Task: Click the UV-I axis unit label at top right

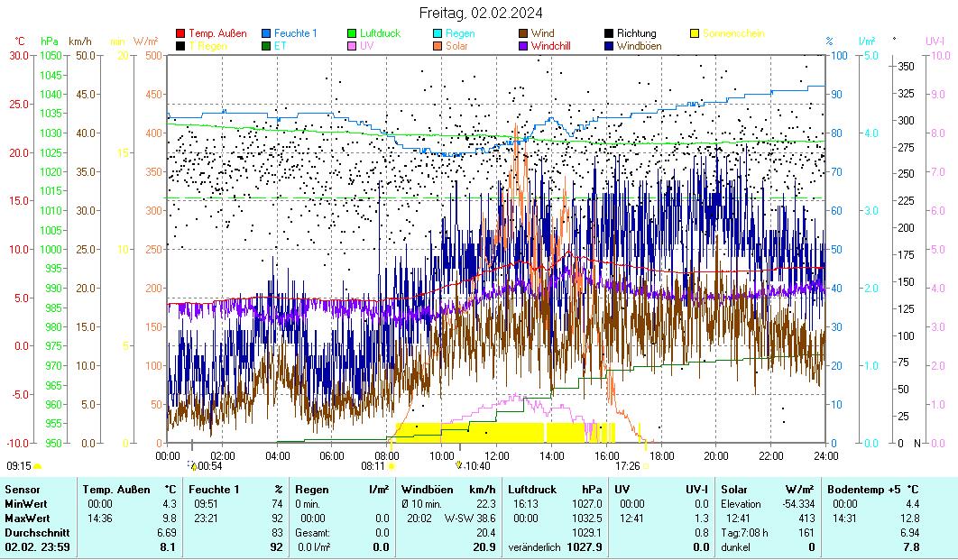Action: [935, 41]
